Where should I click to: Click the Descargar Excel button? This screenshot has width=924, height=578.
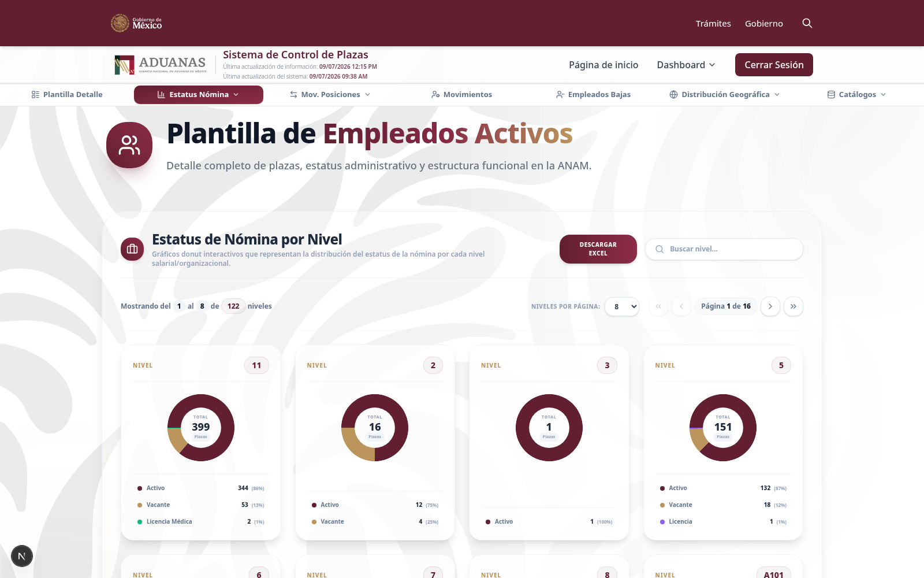point(598,249)
